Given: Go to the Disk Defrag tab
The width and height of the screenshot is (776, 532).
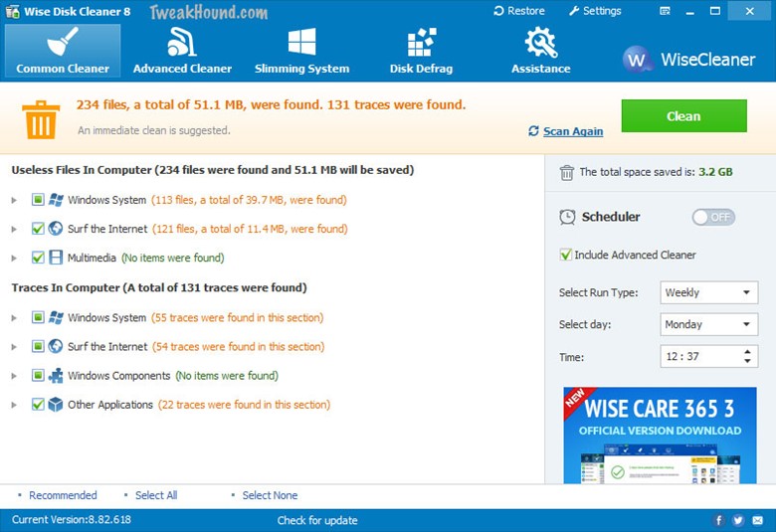Looking at the screenshot, I should tap(421, 51).
